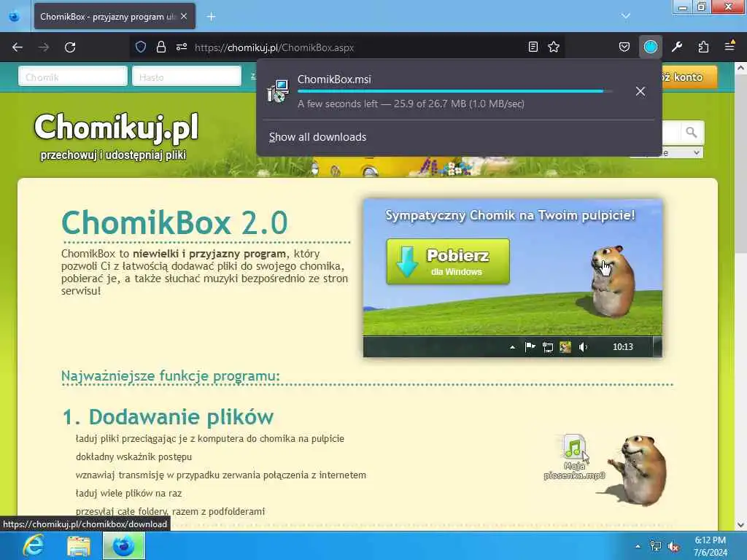
Task: Open Internet Explorer from the taskbar
Action: pyautogui.click(x=34, y=545)
